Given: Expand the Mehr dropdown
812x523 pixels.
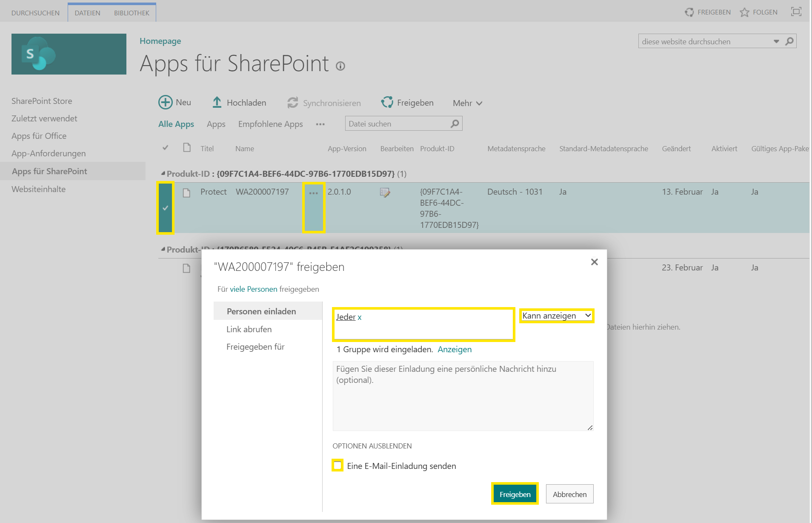Looking at the screenshot, I should [x=467, y=103].
